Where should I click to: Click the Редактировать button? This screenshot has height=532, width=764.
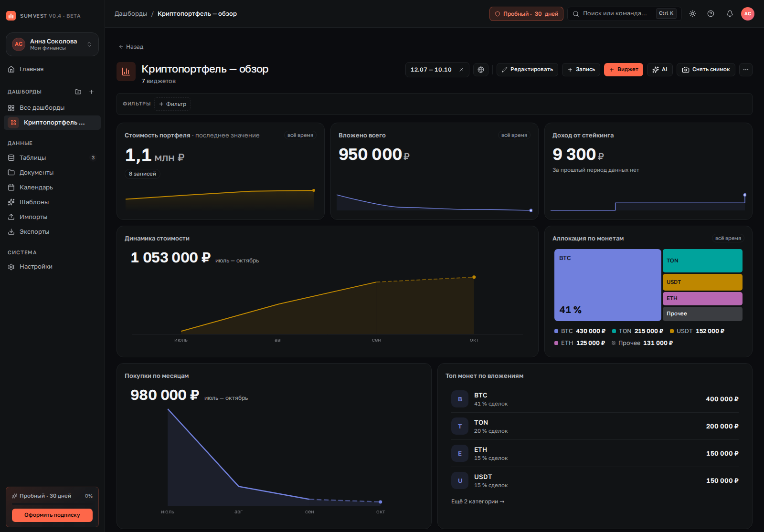pos(527,70)
